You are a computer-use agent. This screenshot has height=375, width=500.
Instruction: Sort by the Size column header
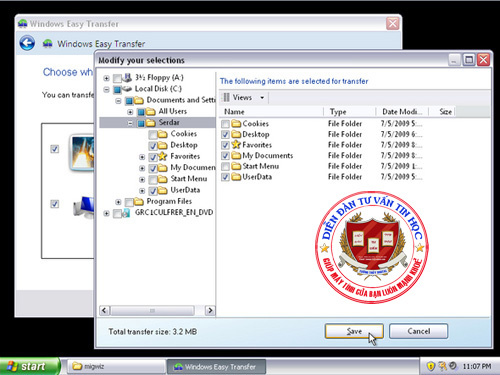coord(442,112)
